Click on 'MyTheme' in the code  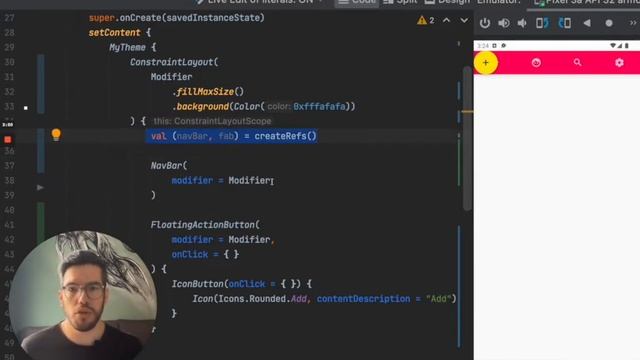127,47
